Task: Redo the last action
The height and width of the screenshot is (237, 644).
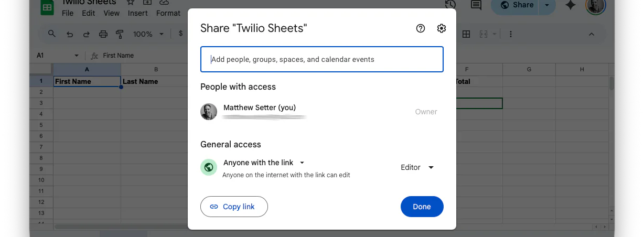Action: point(86,34)
